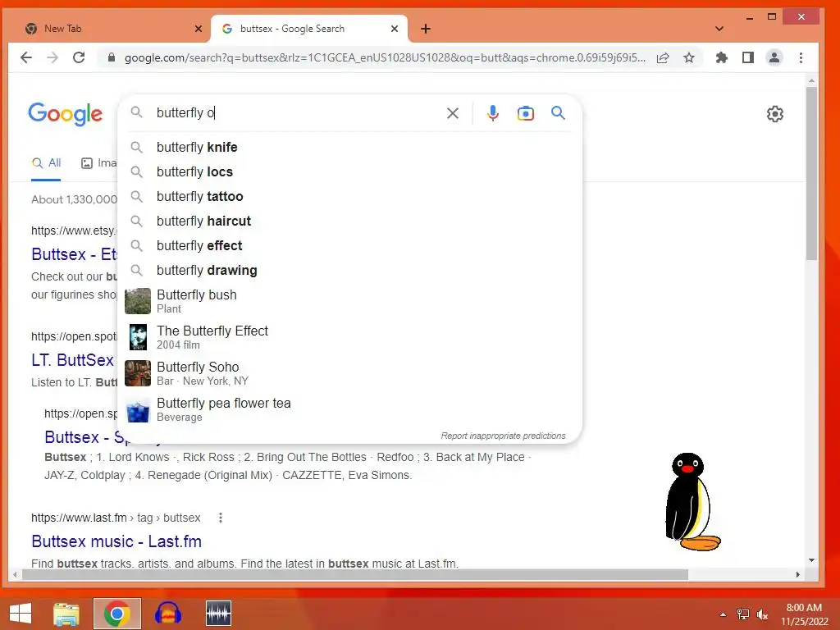Go back to the previous page

coord(25,57)
